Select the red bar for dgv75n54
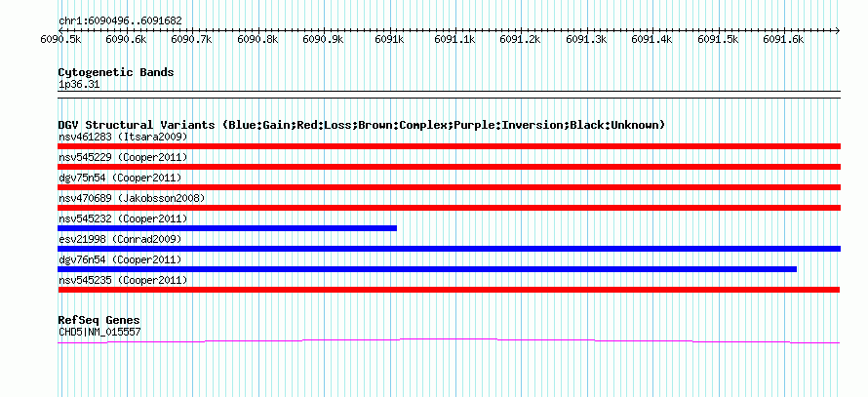The image size is (868, 397). 449,187
